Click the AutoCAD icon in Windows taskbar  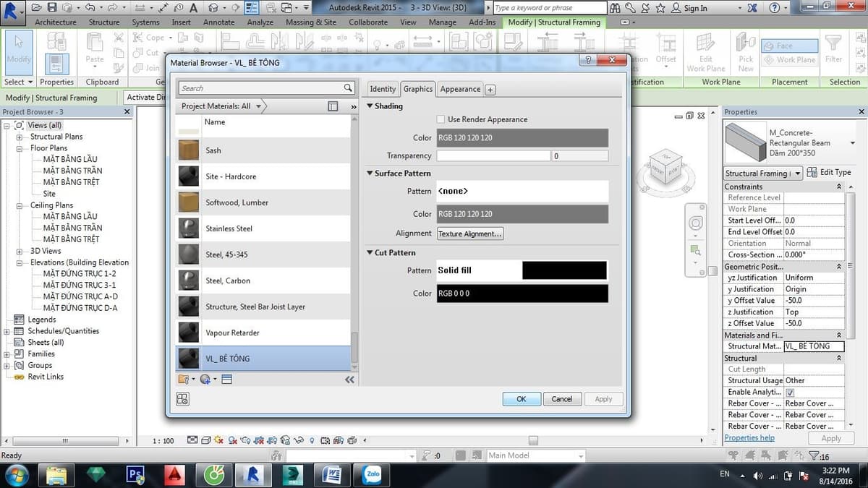174,474
